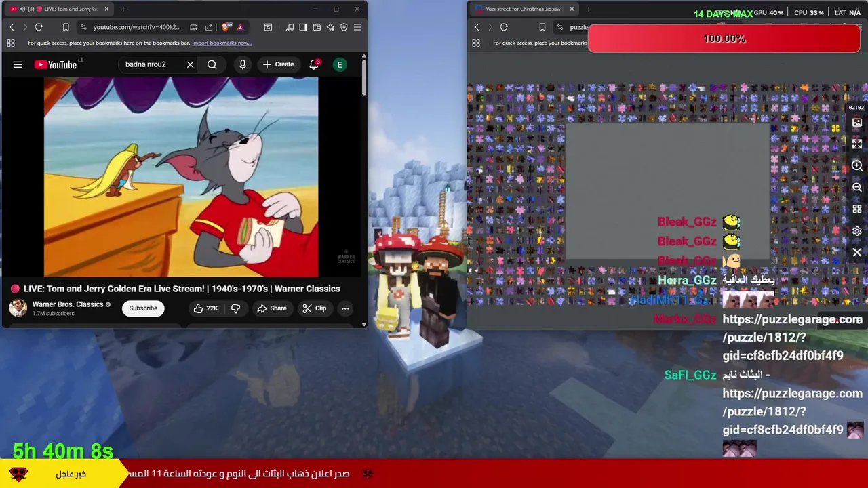Open the YouTube Create button
This screenshot has width=868, height=488.
[x=278, y=64]
